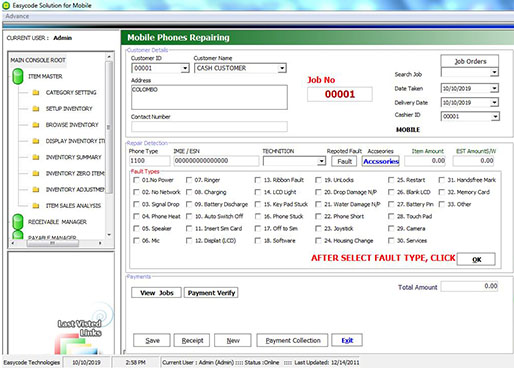The image size is (514, 368).
Task: Click the View Jobs button
Action: pos(156,293)
